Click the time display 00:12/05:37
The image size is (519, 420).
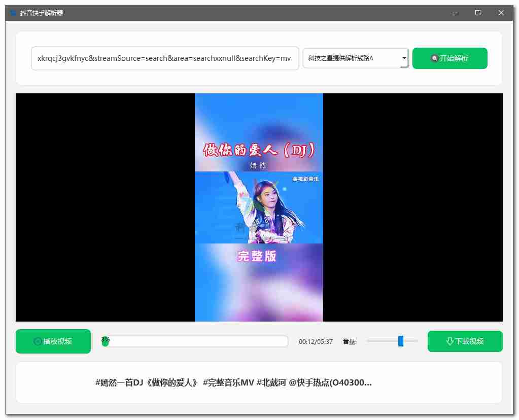coord(317,341)
